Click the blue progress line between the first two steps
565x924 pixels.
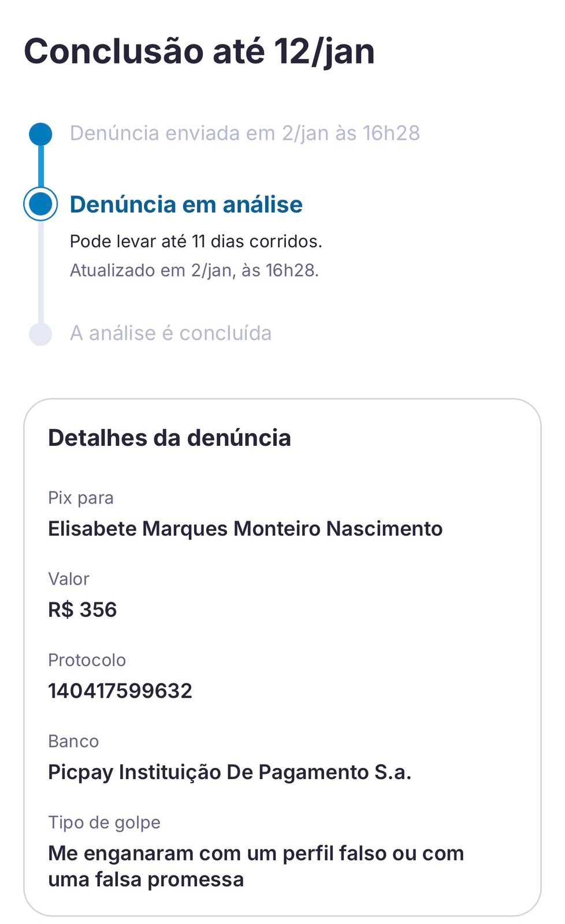[x=40, y=166]
